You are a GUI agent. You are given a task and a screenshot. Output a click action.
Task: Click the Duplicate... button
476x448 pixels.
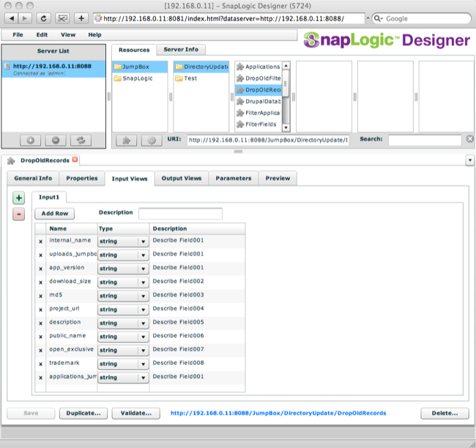(x=83, y=413)
